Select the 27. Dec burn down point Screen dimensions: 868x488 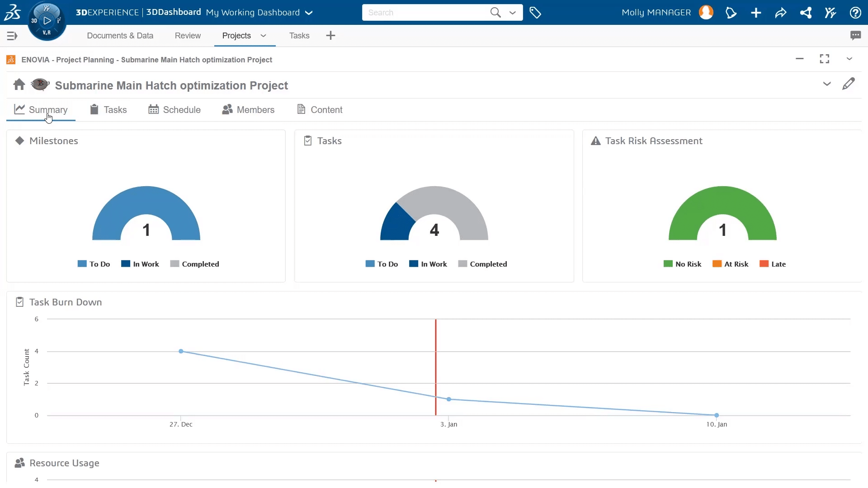click(181, 351)
